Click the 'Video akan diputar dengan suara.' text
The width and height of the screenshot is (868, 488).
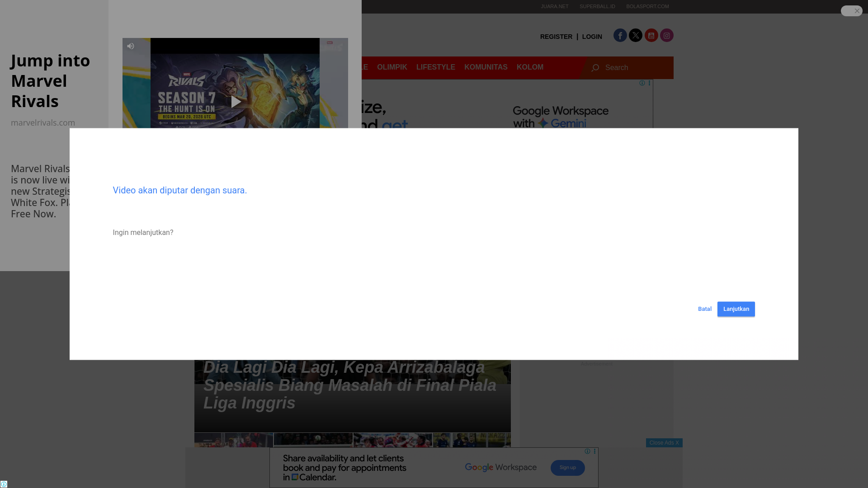click(x=180, y=190)
